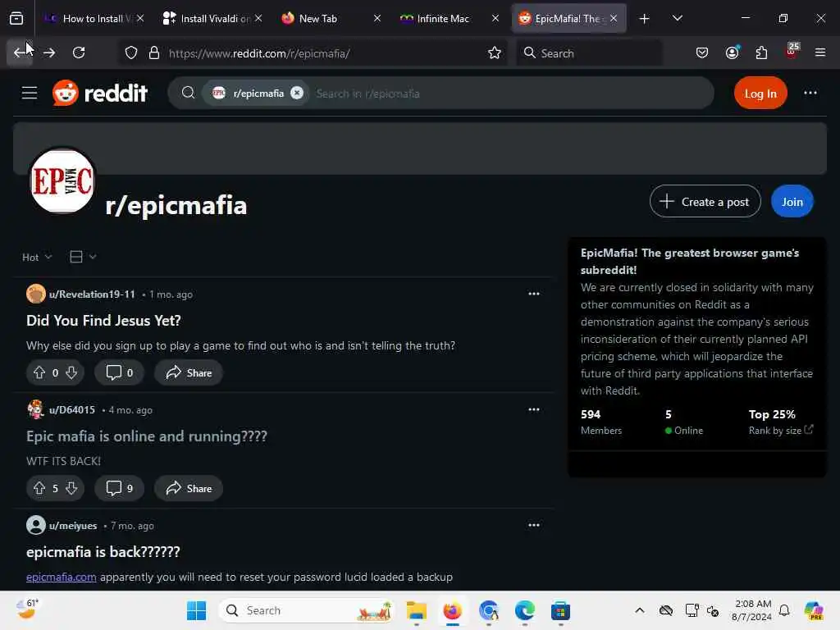Click the Windows Start button
This screenshot has width=840, height=630.
(196, 610)
